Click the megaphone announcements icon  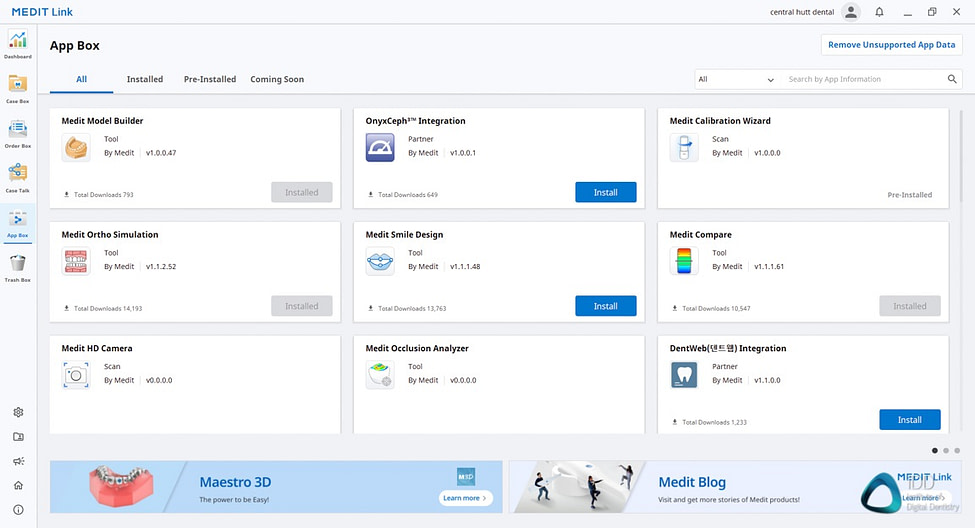pos(18,461)
